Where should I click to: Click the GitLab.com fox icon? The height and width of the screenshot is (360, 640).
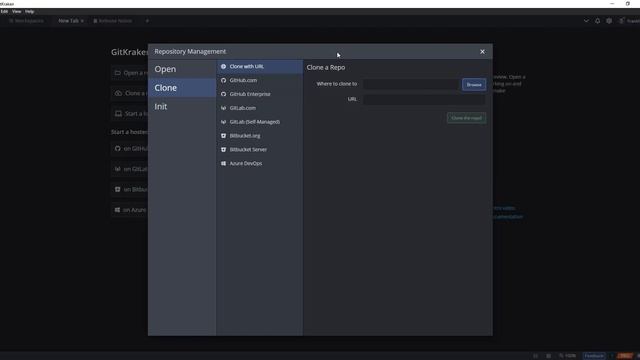click(223, 108)
